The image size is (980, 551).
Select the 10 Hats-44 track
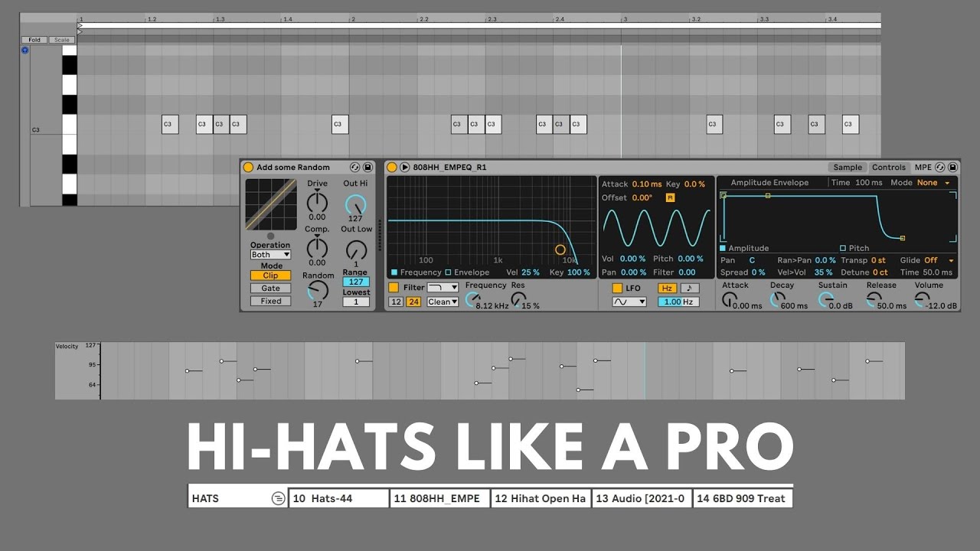[339, 498]
